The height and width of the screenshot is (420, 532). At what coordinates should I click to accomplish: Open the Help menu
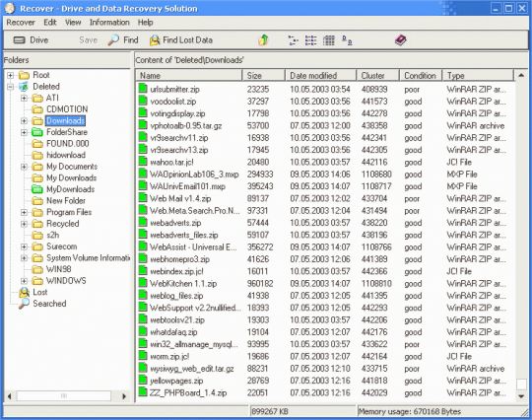tap(145, 23)
